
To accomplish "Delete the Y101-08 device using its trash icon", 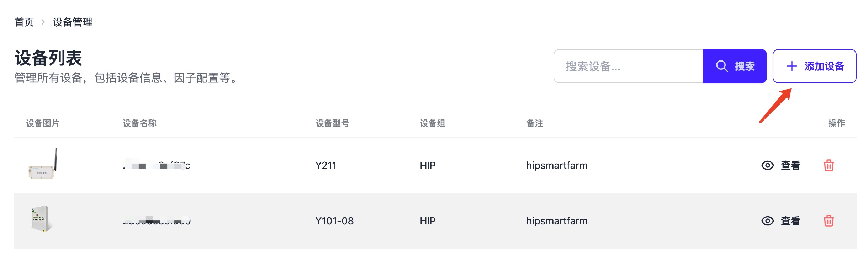I will tap(829, 221).
